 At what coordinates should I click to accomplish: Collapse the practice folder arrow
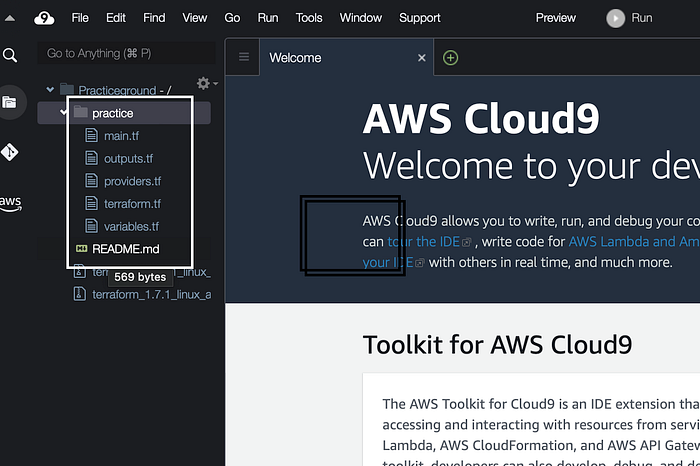(64, 112)
